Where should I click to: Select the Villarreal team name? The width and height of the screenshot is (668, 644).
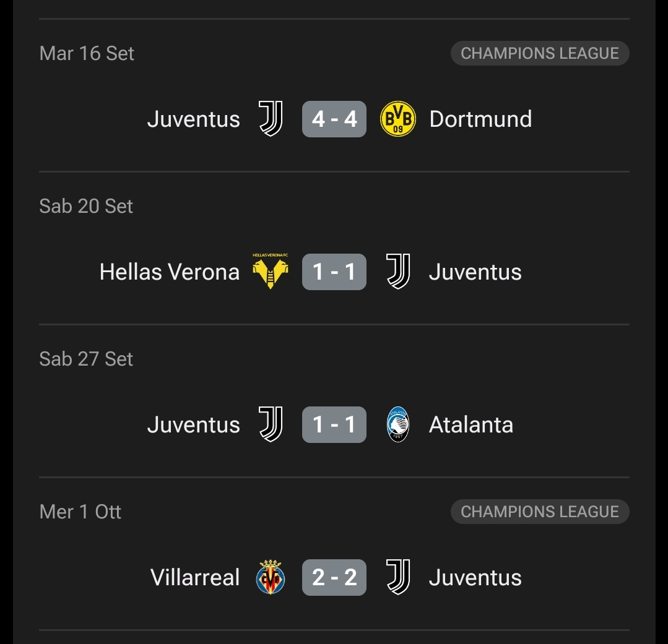pyautogui.click(x=195, y=577)
